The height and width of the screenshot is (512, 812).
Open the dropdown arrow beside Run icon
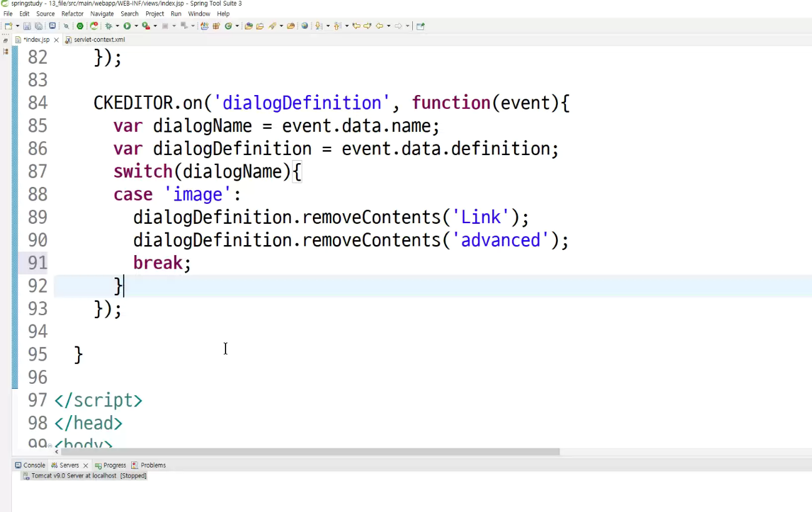point(136,26)
